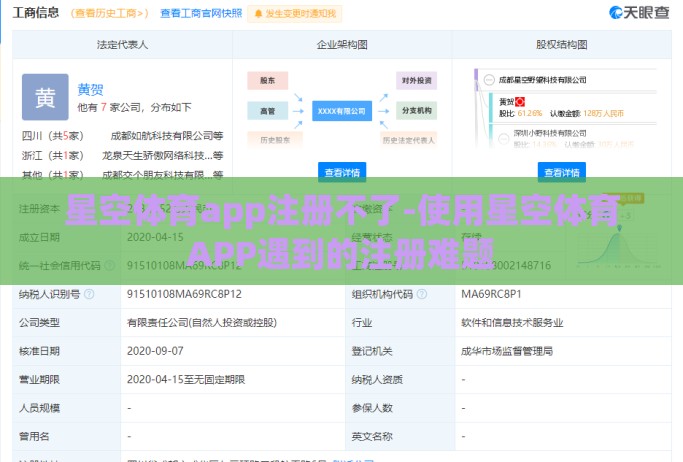Click the 核准日期 label
The width and height of the screenshot is (683, 462).
[x=39, y=351]
